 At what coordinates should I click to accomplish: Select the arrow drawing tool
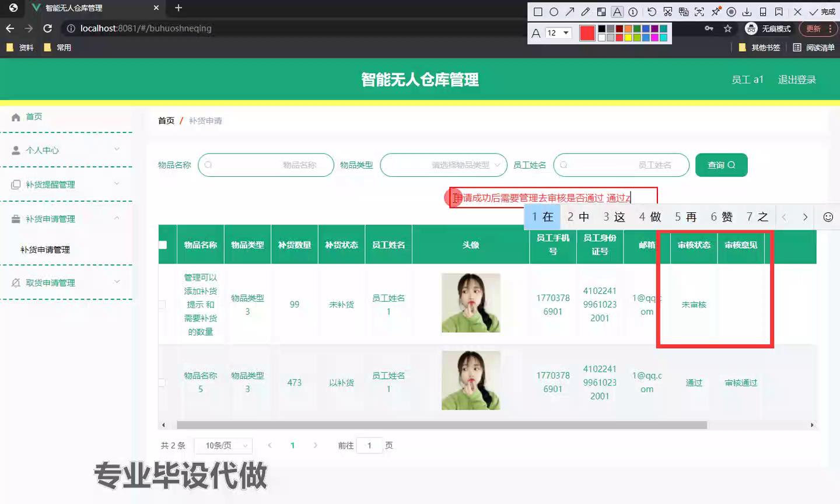(570, 12)
